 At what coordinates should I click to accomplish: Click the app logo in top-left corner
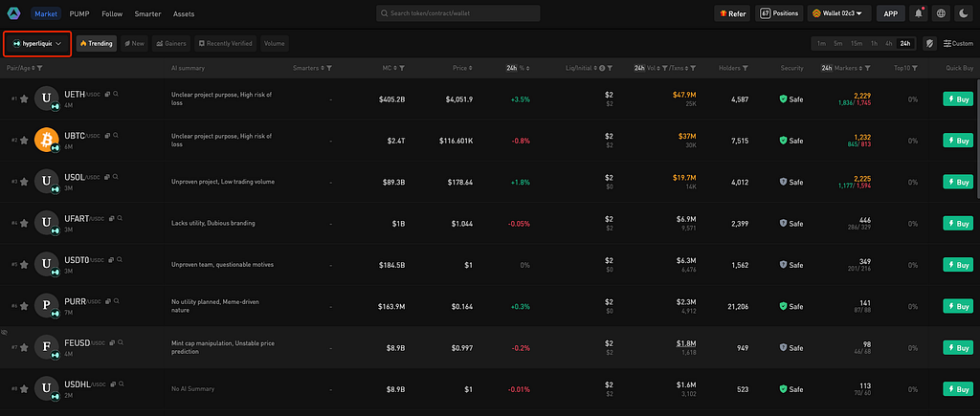[13, 13]
